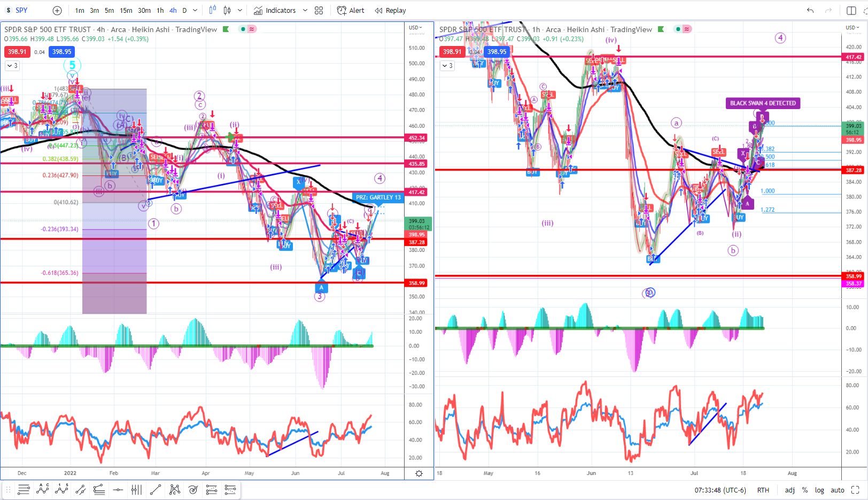The image size is (868, 500).
Task: Click the red 398.91 sell button on the 1h chart
Action: click(x=452, y=52)
